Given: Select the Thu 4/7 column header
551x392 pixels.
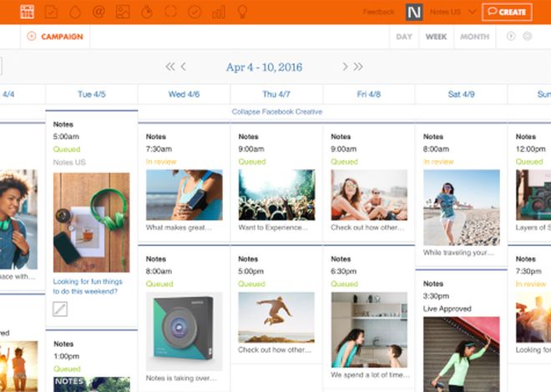Looking at the screenshot, I should [x=276, y=94].
